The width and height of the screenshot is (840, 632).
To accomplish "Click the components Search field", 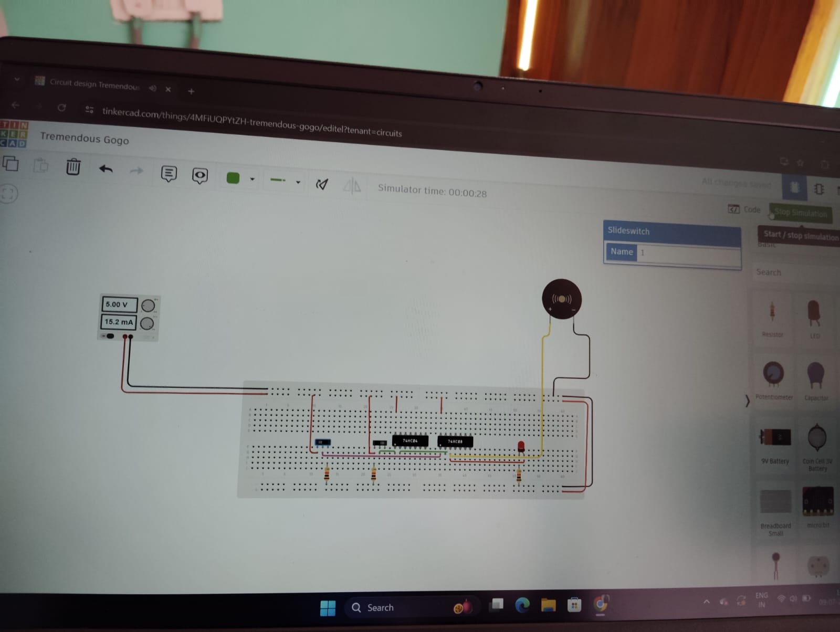I will coord(795,272).
